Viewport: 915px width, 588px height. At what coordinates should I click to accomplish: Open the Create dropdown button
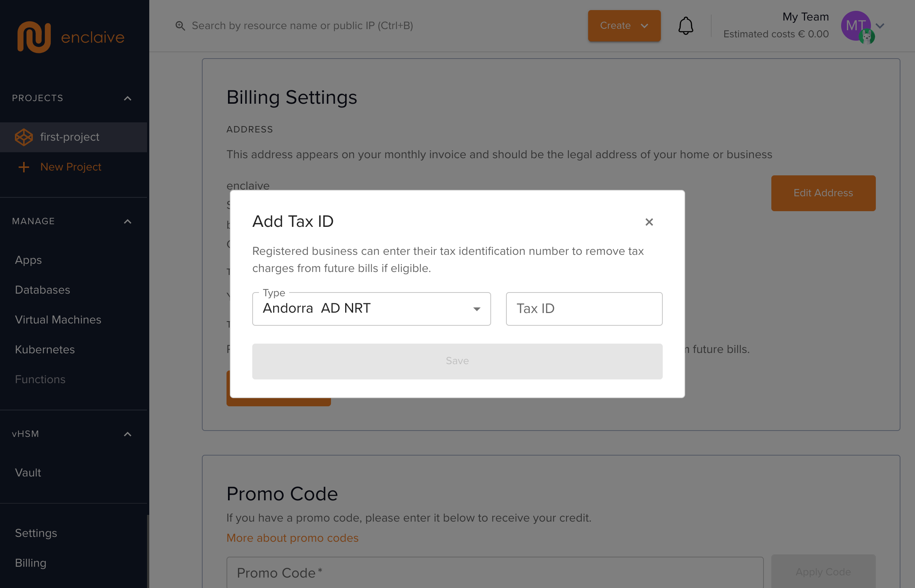(x=624, y=26)
